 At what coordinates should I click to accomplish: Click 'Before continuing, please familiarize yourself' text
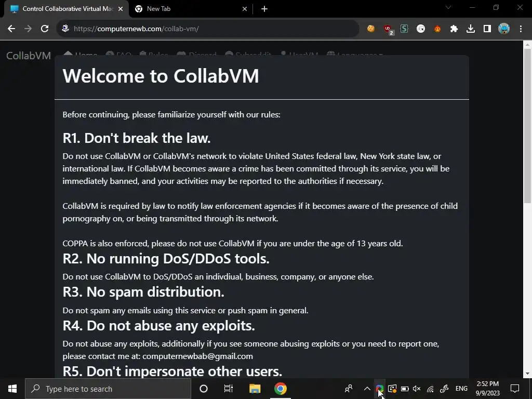click(171, 115)
